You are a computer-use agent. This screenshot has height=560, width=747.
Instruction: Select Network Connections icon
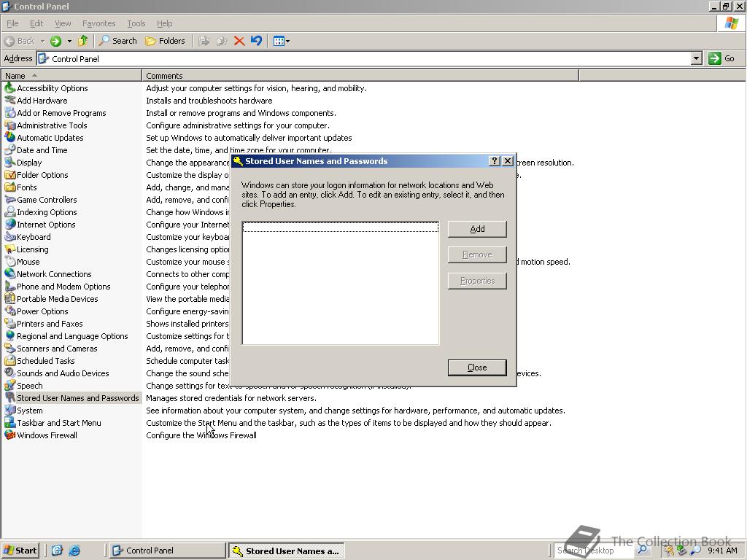10,274
